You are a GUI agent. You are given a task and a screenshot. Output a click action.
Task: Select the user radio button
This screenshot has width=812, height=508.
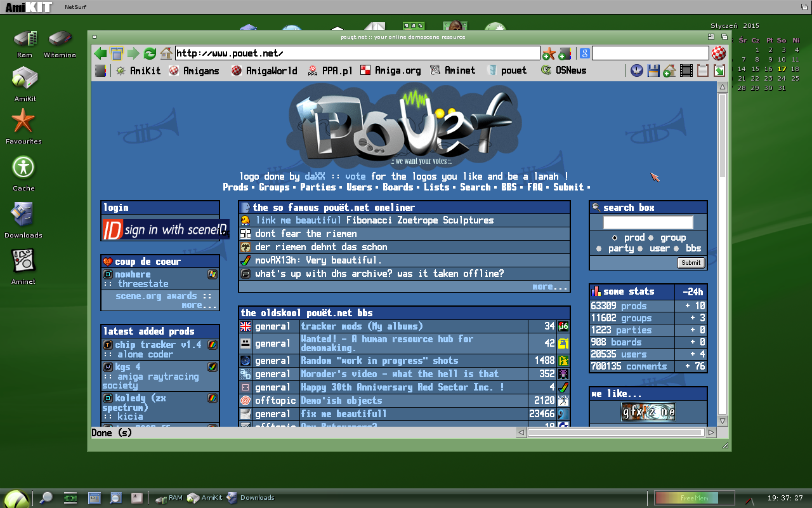tap(640, 248)
